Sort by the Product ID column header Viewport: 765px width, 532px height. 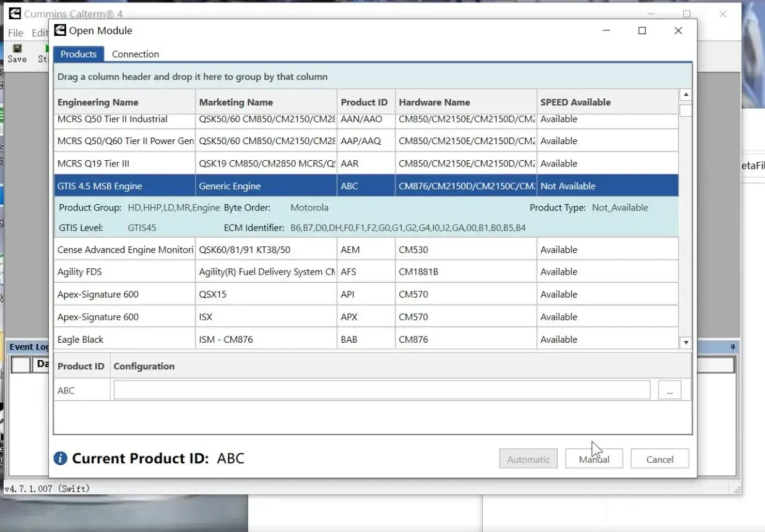(364, 102)
